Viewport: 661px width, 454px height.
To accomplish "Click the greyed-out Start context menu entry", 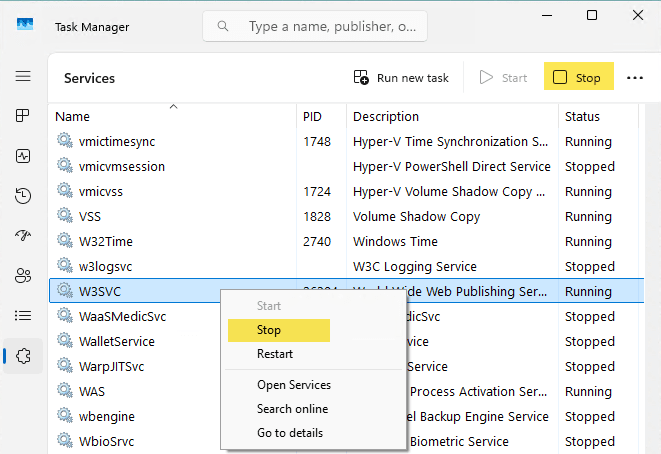I will click(x=269, y=306).
